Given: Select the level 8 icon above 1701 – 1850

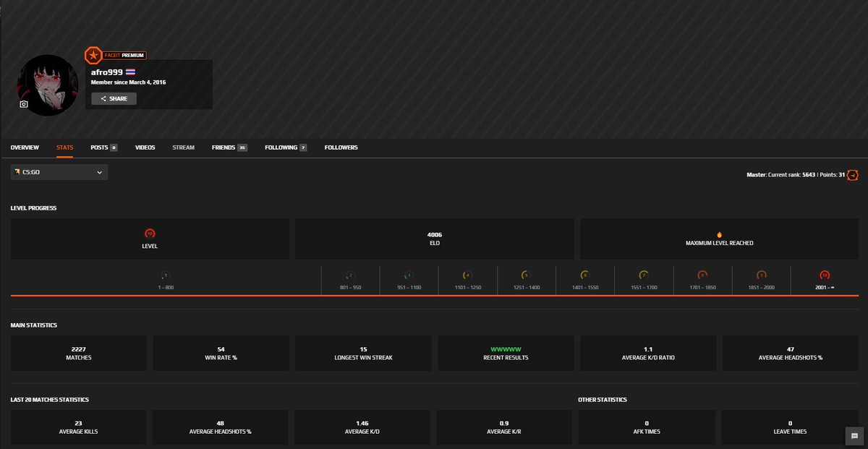Looking at the screenshot, I should [702, 275].
